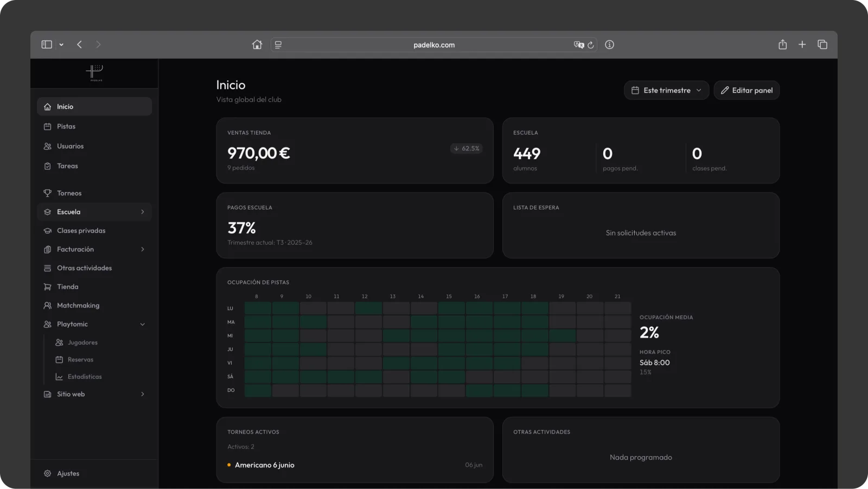Screen dimensions: 868x489
Task: Open a new browser tab with plus
Action: pyautogui.click(x=802, y=45)
